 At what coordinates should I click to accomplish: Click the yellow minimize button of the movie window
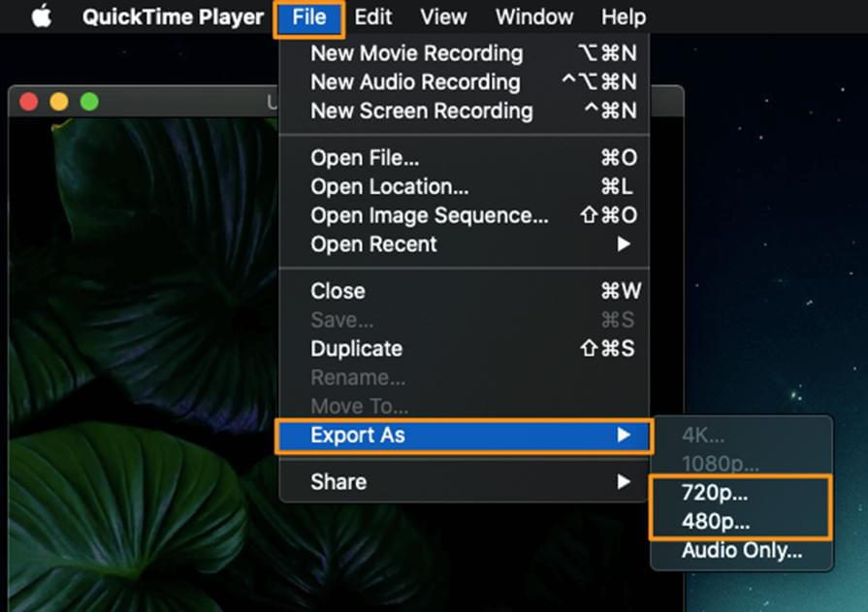tap(59, 102)
